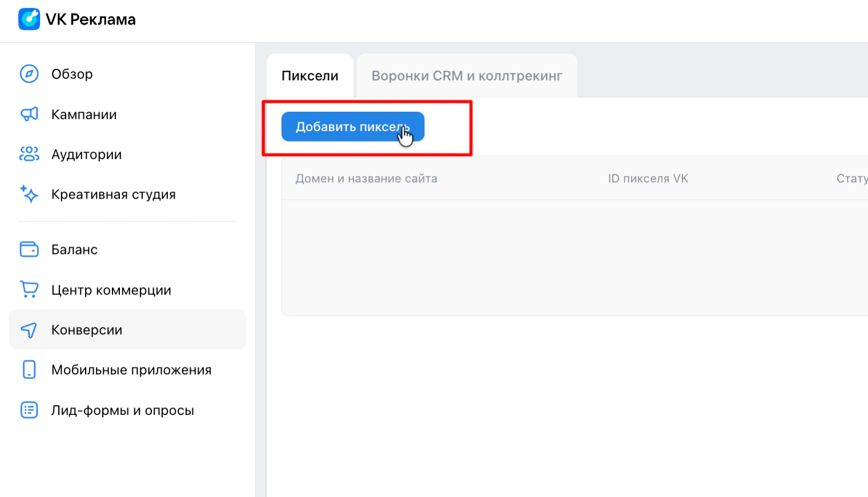Open Мобильные приложения section
The image size is (868, 497).
tap(131, 370)
